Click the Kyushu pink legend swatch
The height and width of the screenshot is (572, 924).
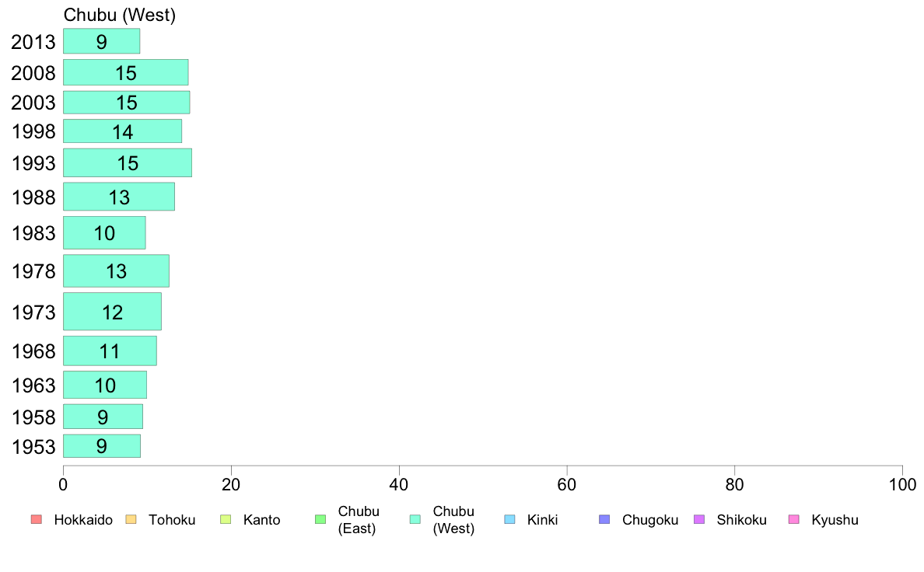(794, 520)
